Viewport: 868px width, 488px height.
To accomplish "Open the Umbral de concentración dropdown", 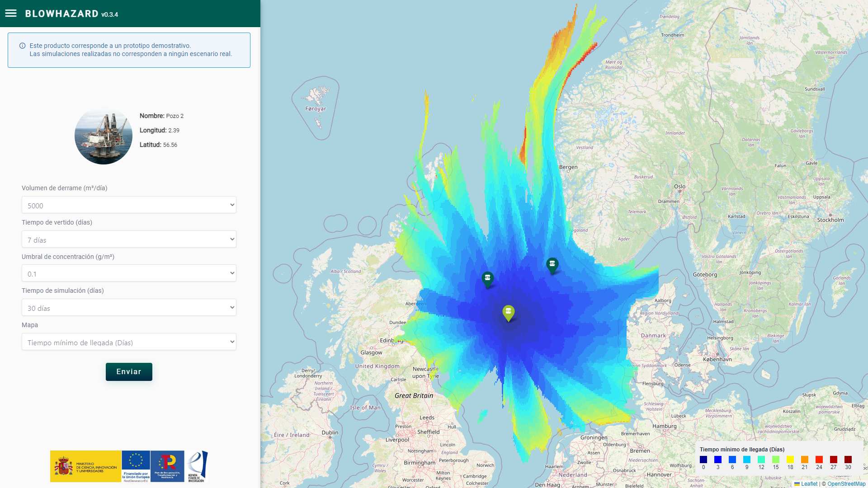I will [x=129, y=273].
